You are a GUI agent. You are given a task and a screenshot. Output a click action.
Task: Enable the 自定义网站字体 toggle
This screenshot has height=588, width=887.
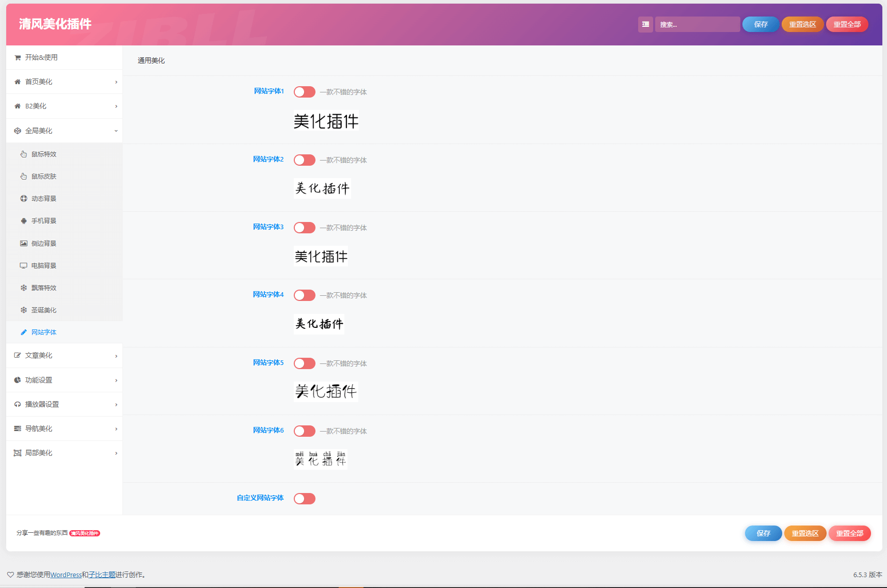[305, 499]
